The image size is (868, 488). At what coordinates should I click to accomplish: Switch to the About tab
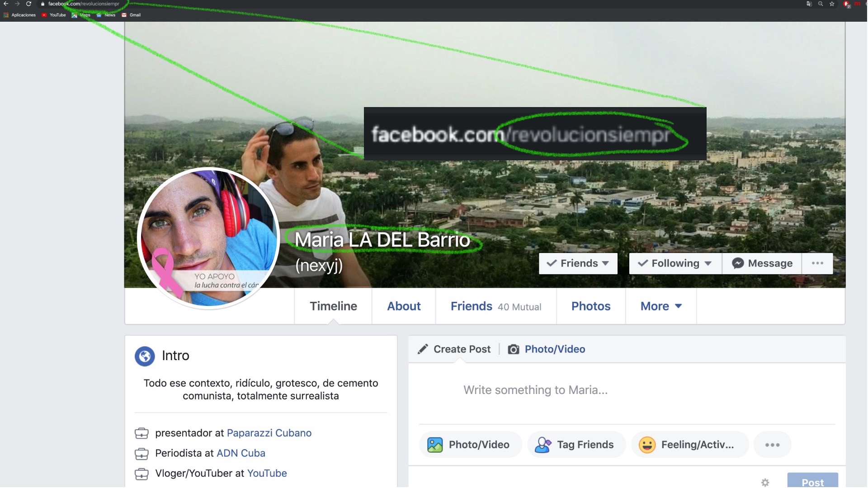(404, 306)
